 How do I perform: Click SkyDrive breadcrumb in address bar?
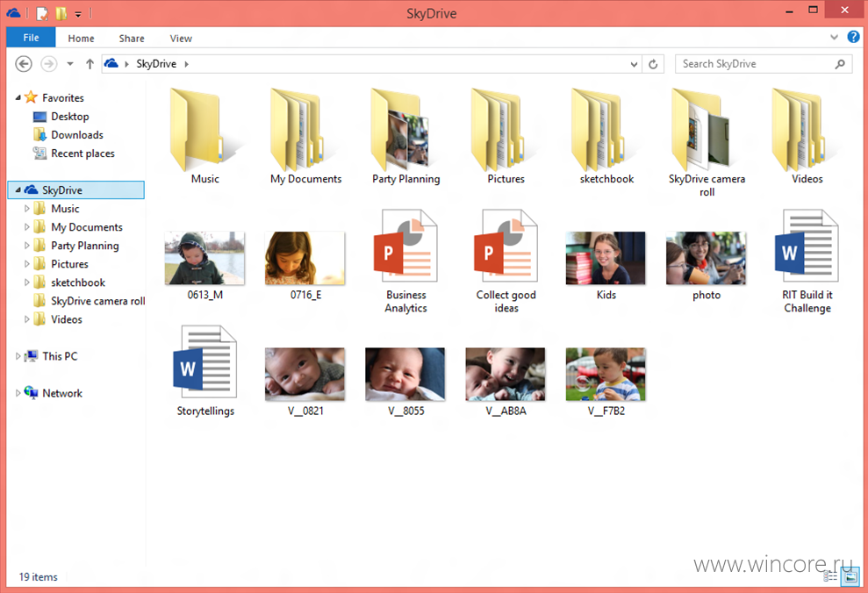[156, 64]
